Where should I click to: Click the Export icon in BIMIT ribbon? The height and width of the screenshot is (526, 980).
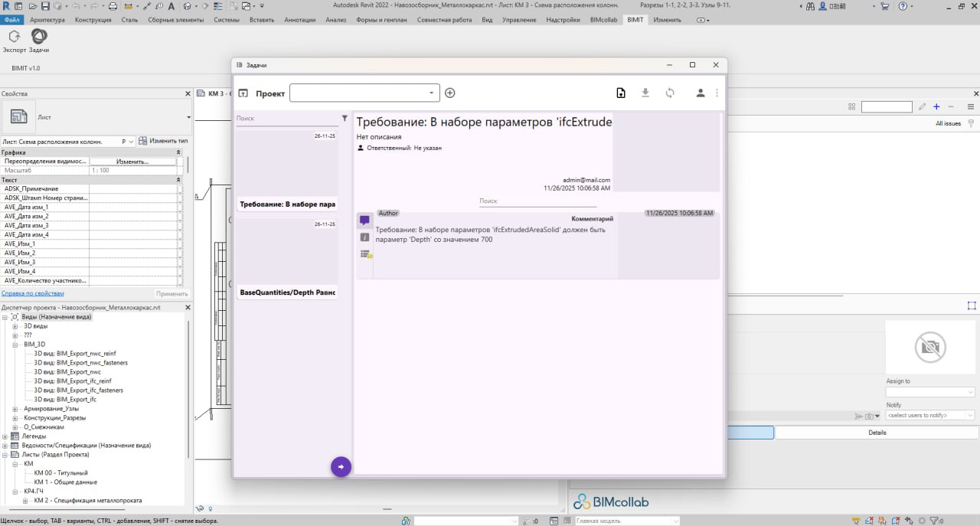[14, 37]
